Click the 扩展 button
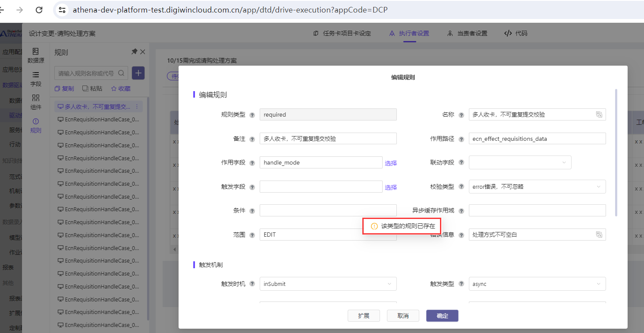 [x=364, y=316]
